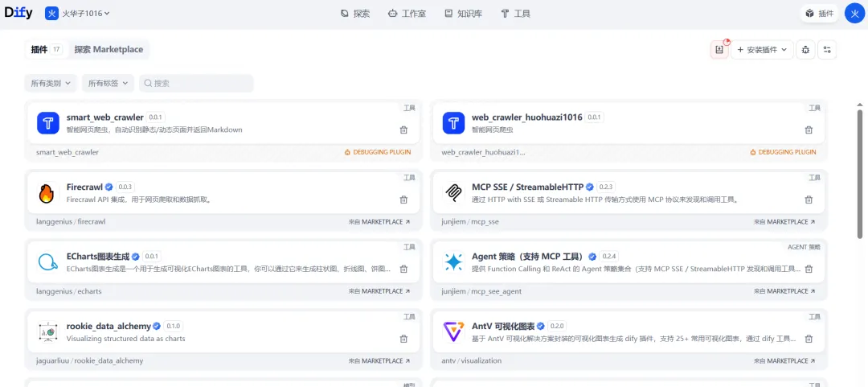Viewport: 868px width, 387px height.
Task: Open the 知识库 navigation tab
Action: click(464, 14)
